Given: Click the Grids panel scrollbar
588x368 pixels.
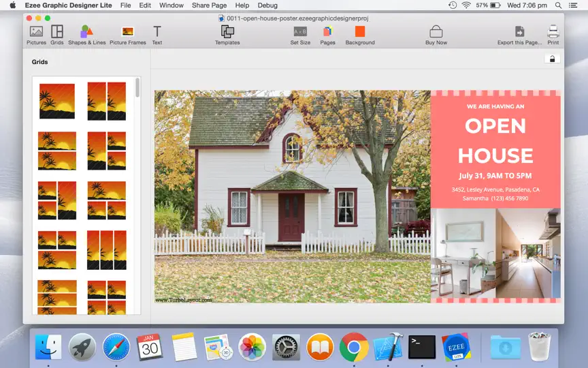Looking at the screenshot, I should (137, 87).
